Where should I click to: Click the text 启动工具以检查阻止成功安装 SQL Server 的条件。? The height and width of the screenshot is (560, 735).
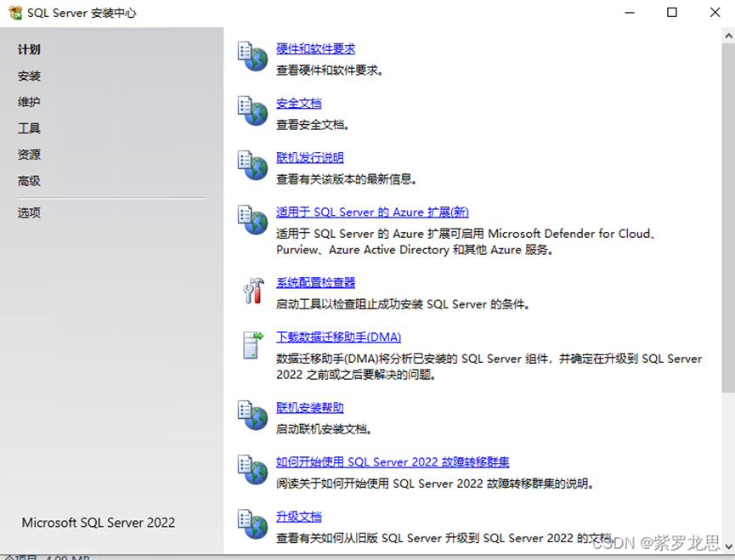403,304
